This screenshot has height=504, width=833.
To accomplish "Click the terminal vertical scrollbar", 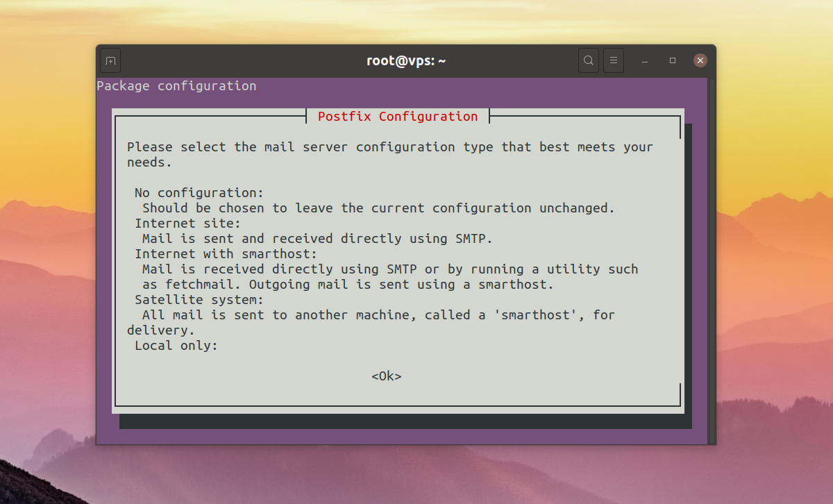I will pyautogui.click(x=712, y=260).
